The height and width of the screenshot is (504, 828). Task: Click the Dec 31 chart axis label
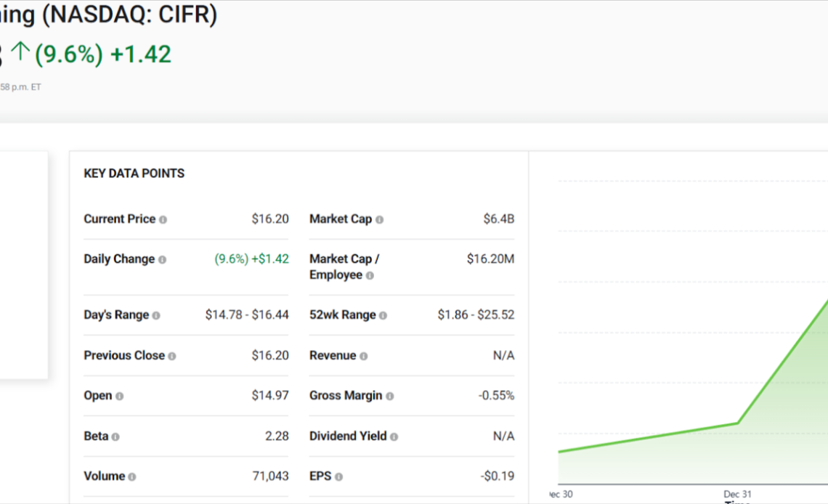(737, 495)
